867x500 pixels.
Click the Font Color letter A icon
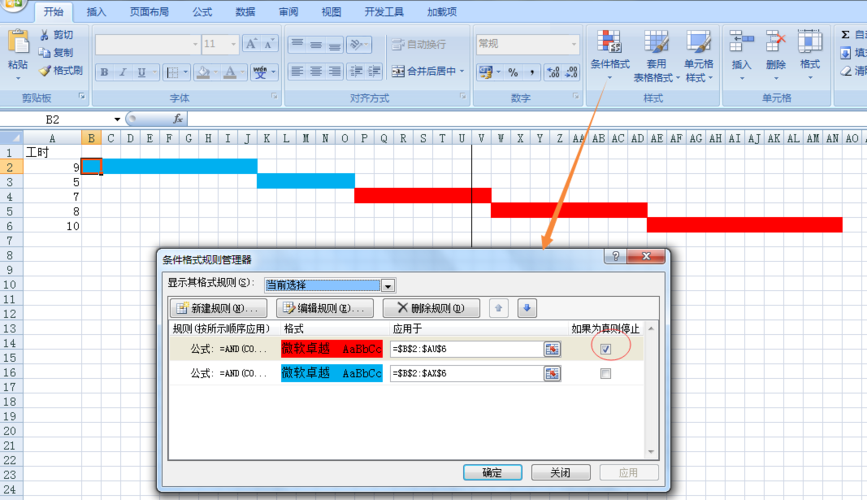pos(230,72)
